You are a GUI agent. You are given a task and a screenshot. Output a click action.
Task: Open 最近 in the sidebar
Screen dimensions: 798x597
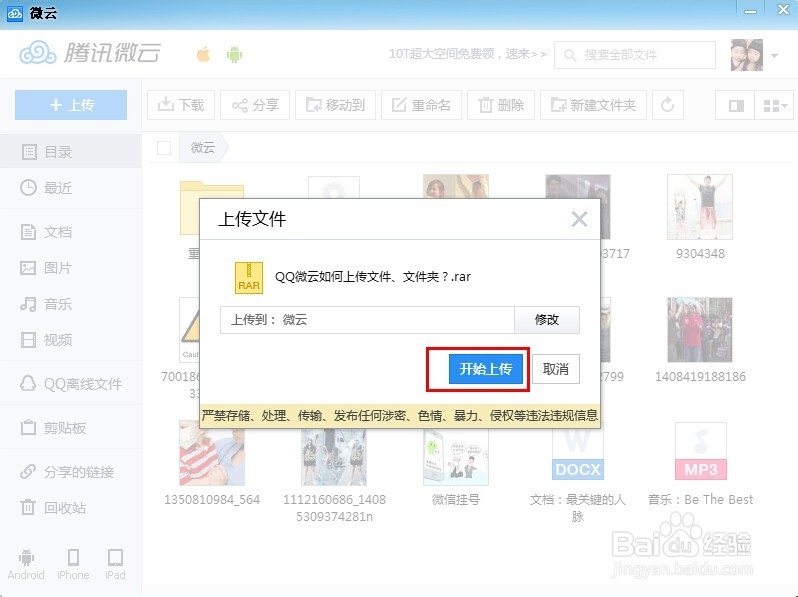click(71, 188)
